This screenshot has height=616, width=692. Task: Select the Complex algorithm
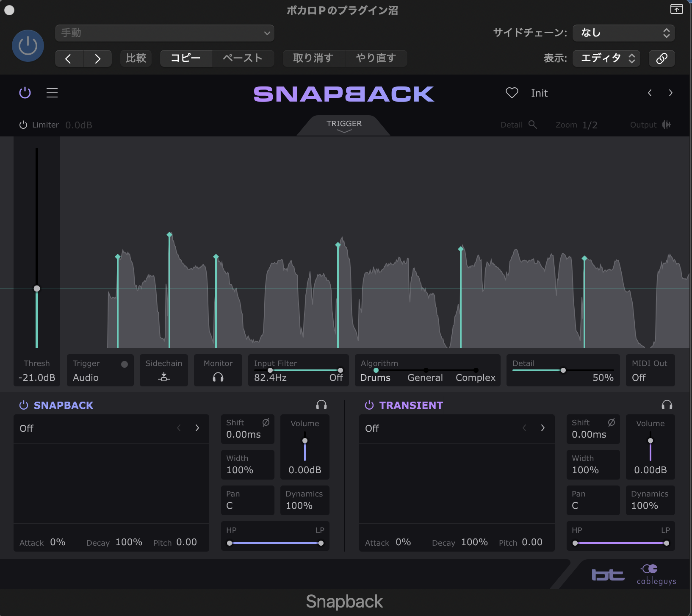coord(476,377)
